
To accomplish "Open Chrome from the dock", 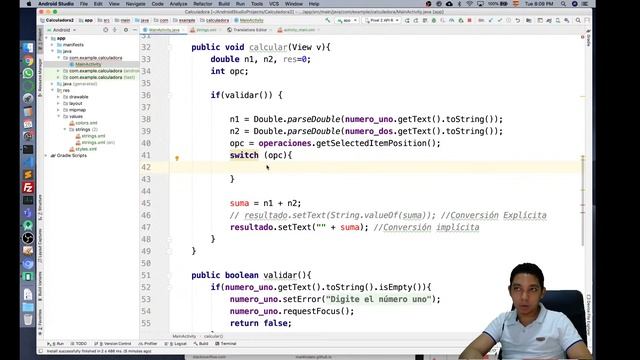I will coord(28,61).
